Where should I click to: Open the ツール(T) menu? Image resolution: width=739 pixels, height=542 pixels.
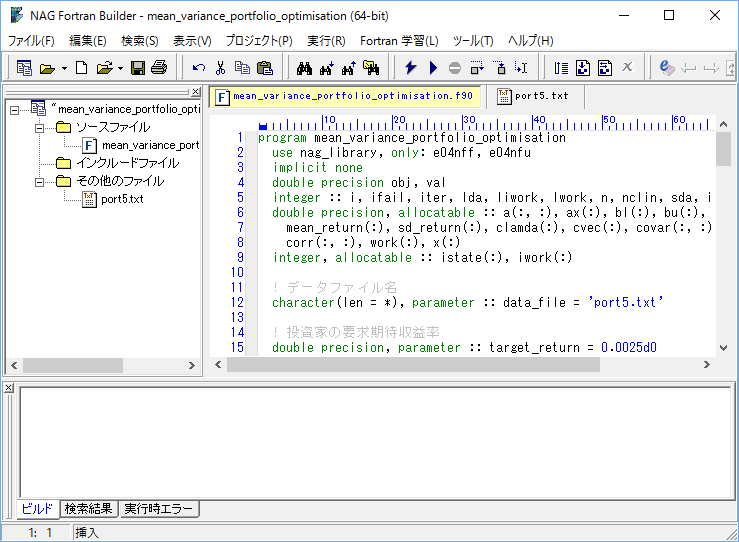tap(473, 41)
